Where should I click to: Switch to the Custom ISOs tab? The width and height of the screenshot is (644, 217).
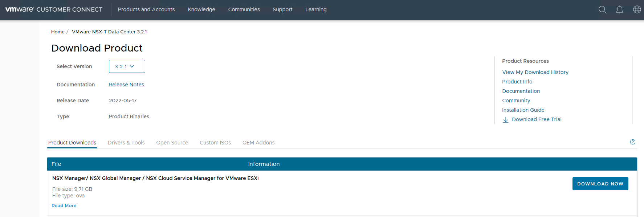coord(215,143)
